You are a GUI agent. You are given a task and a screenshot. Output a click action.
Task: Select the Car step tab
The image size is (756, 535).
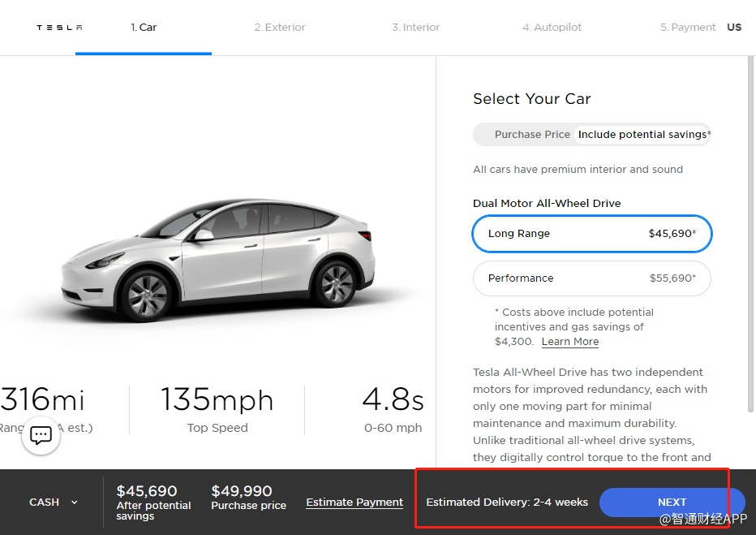144,28
